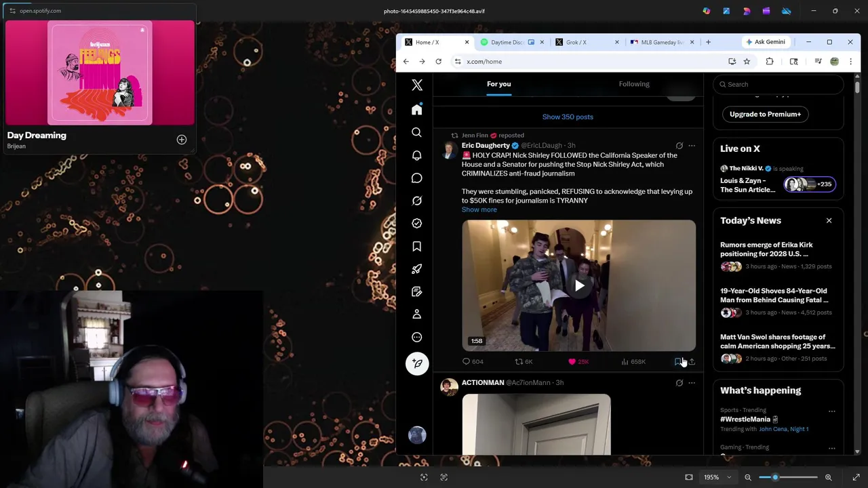
Task: Bookmark Eric Daugherty's post
Action: coord(678,362)
